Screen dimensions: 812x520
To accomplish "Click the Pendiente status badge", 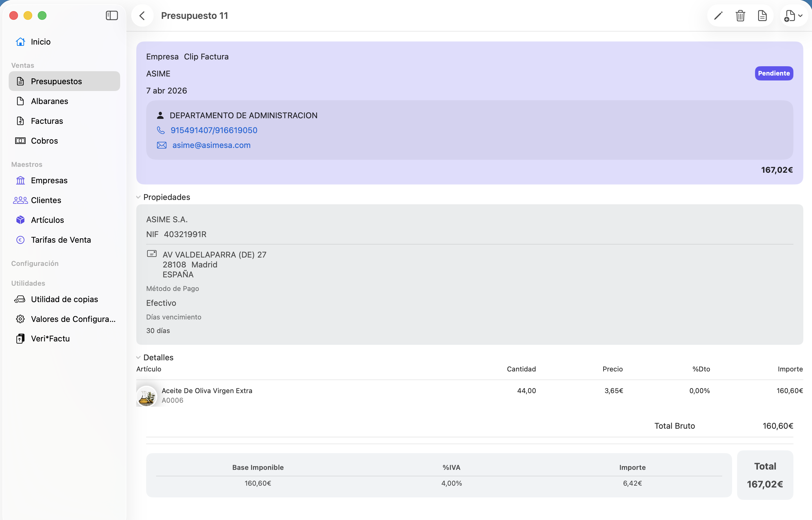I will pyautogui.click(x=774, y=73).
